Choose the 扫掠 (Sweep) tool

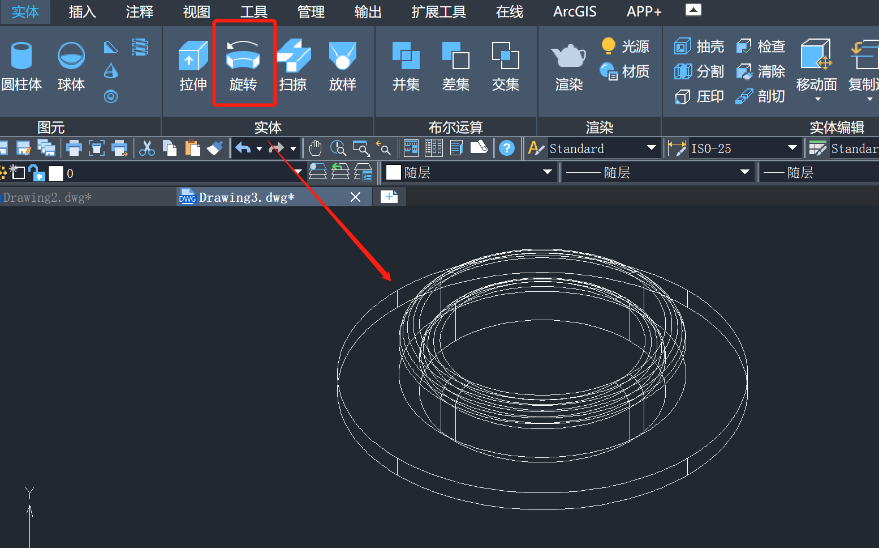click(293, 66)
